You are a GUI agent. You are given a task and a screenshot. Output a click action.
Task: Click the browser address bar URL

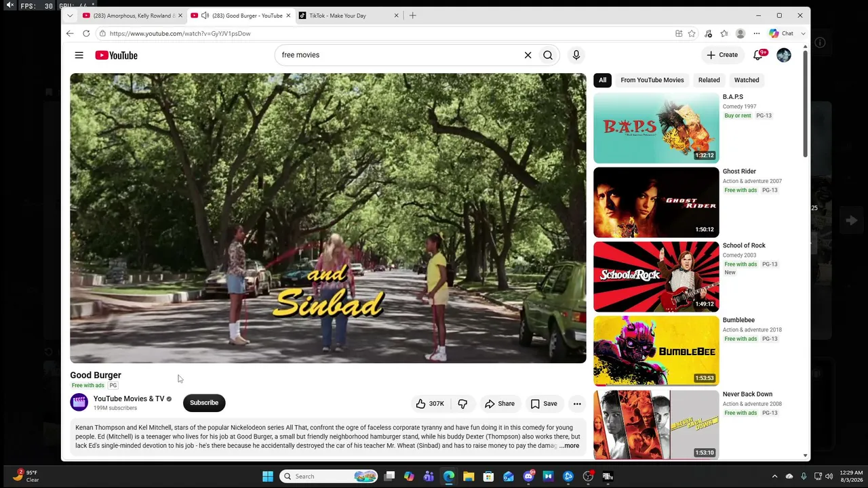[180, 33]
